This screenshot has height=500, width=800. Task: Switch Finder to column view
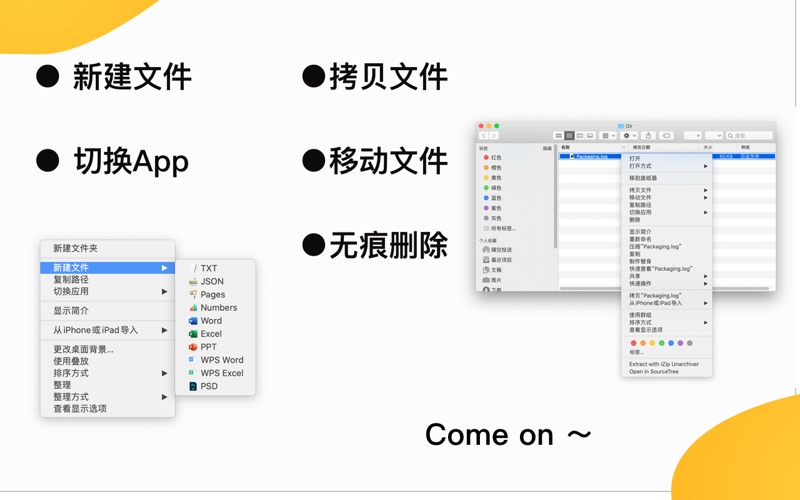point(580,136)
